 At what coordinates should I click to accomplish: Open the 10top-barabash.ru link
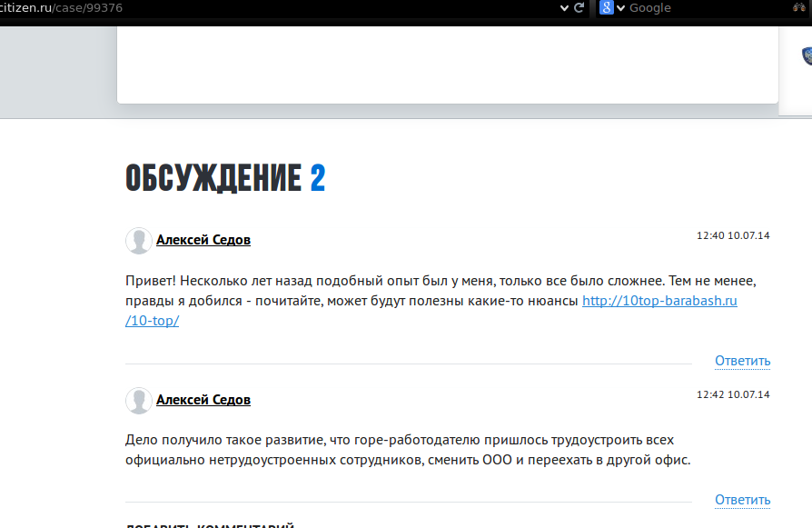(x=659, y=301)
